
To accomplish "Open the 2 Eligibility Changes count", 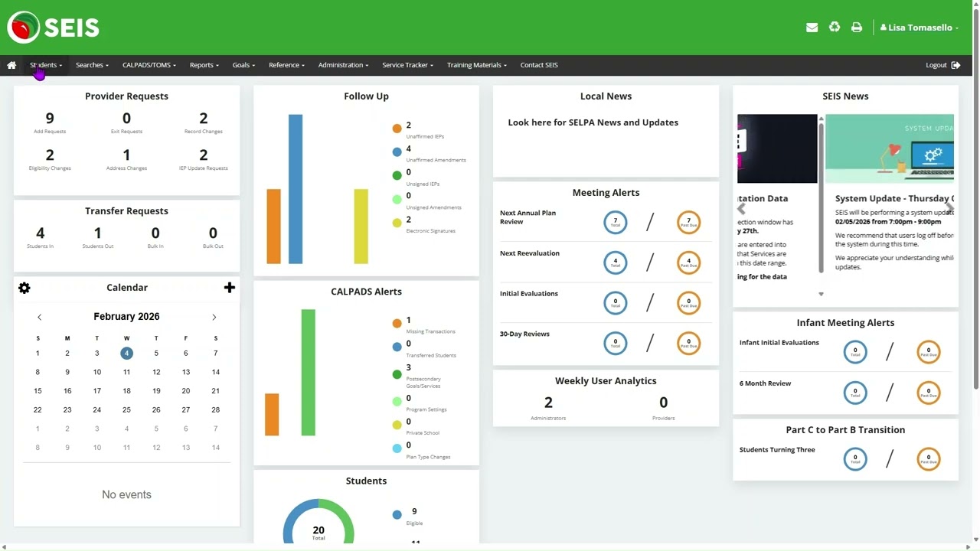I will tap(50, 155).
